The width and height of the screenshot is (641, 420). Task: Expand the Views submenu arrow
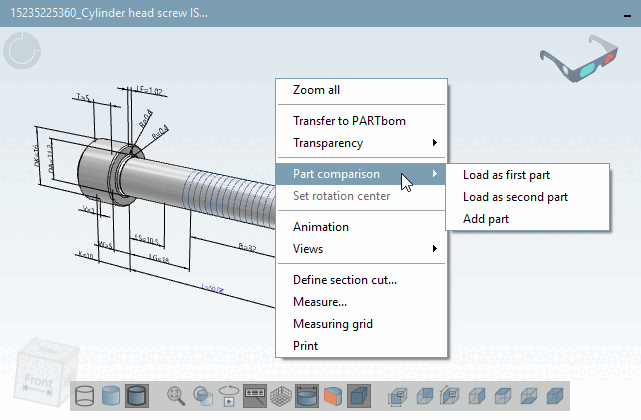coord(435,249)
